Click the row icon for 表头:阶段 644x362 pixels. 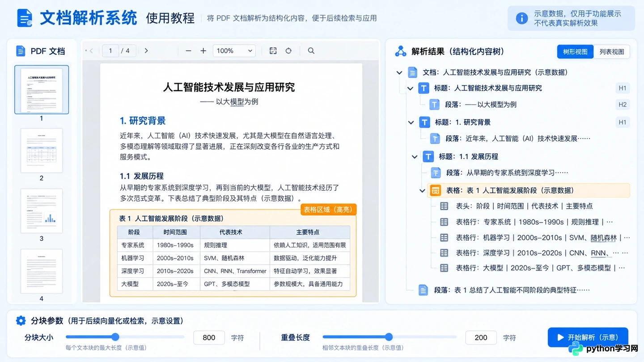[444, 206]
